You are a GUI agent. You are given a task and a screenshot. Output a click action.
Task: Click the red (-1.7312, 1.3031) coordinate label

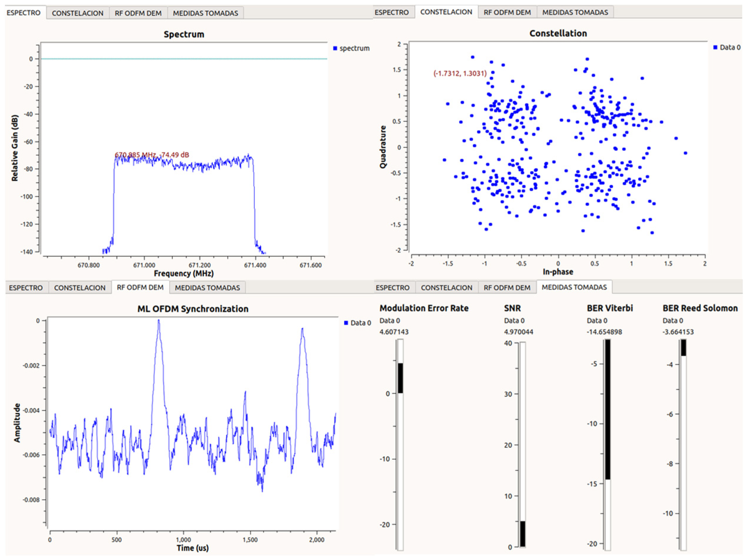coord(460,74)
